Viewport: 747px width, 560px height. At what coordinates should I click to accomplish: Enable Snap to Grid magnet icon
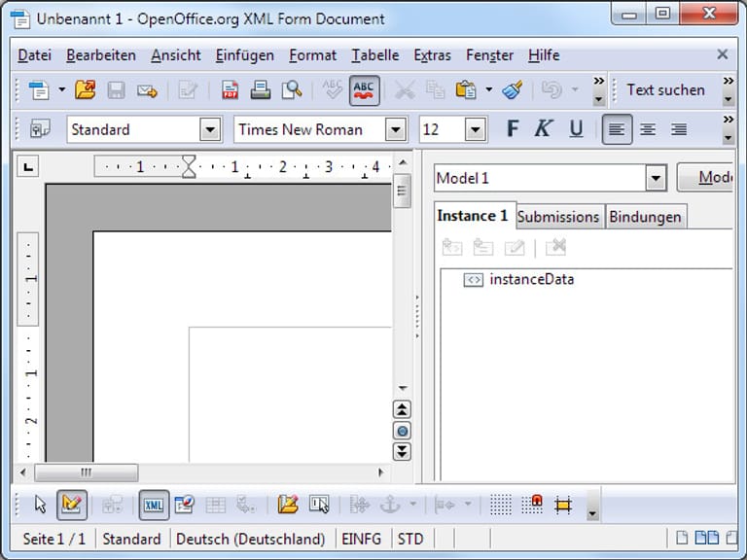click(532, 505)
